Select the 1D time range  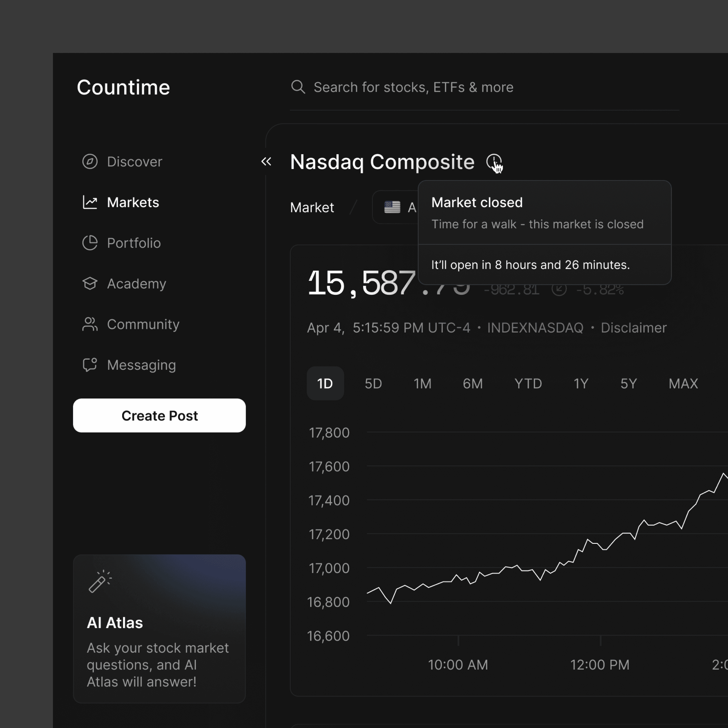click(x=325, y=384)
